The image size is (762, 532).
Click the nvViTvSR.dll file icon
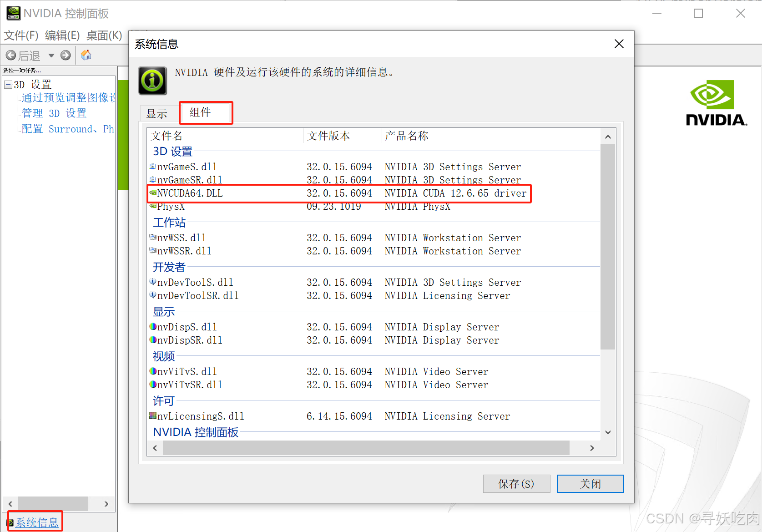point(153,385)
